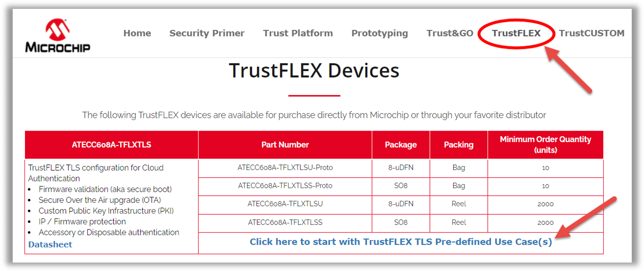The image size is (644, 271).
Task: Click the ATECC608A-TFLXTLSS reel part number
Action: pos(285,222)
